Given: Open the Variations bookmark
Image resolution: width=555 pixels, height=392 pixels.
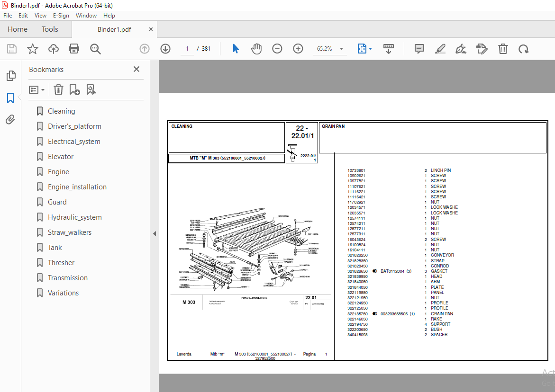Looking at the screenshot, I should click(x=64, y=293).
